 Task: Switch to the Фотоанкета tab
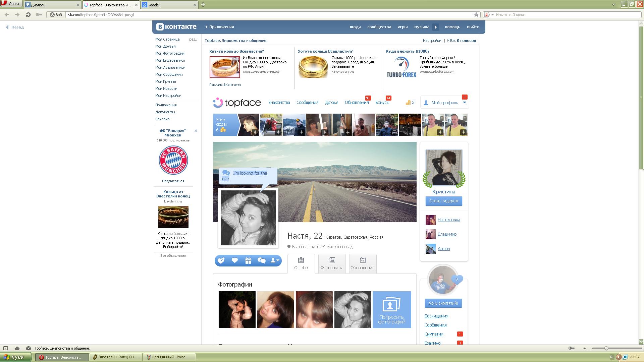(x=332, y=263)
